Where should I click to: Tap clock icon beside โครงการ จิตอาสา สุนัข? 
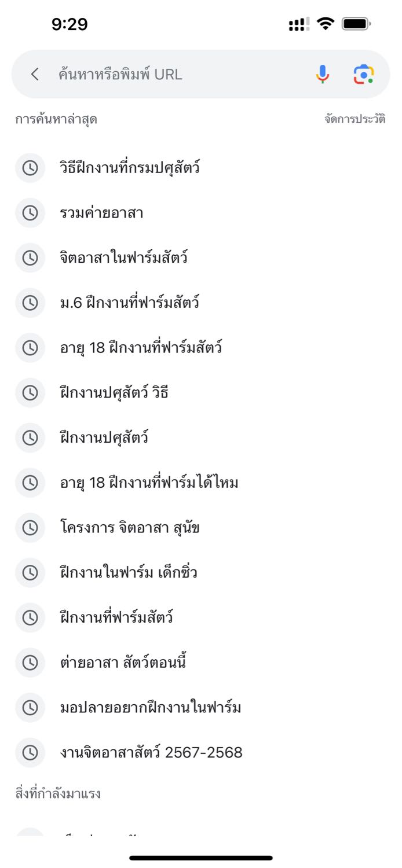[x=30, y=528]
